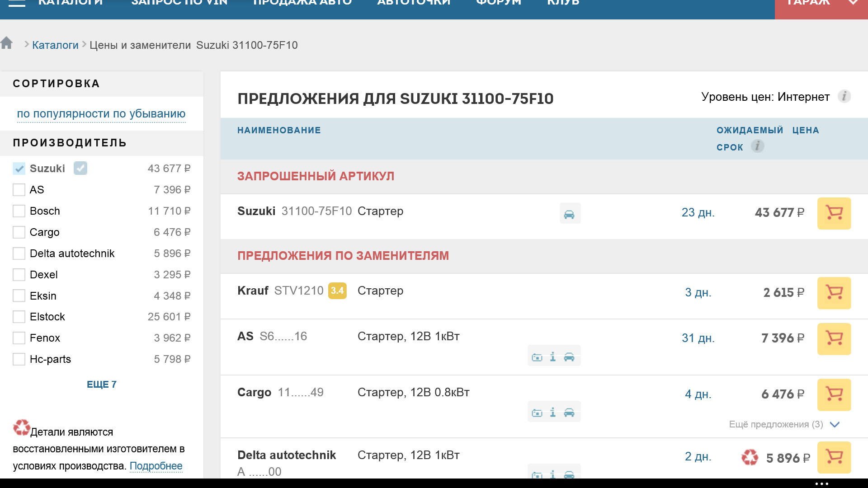Click price level info icon
Screen dimensions: 868x488
844,96
